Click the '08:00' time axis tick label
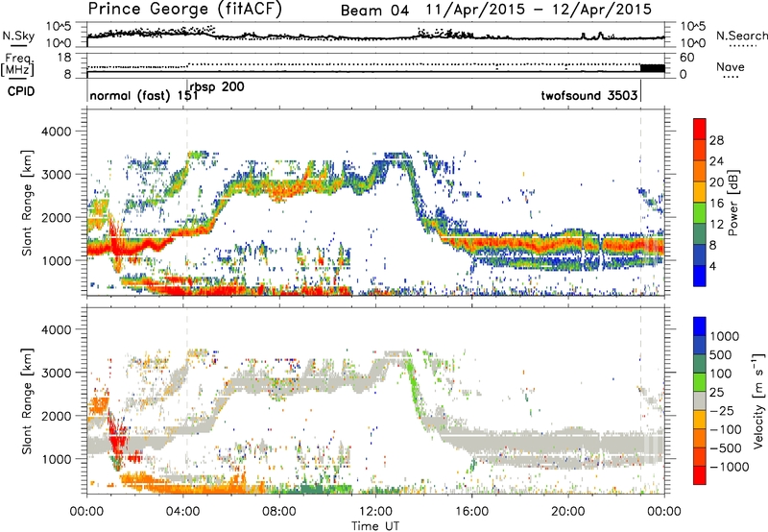The width and height of the screenshot is (768, 532). pos(278,512)
